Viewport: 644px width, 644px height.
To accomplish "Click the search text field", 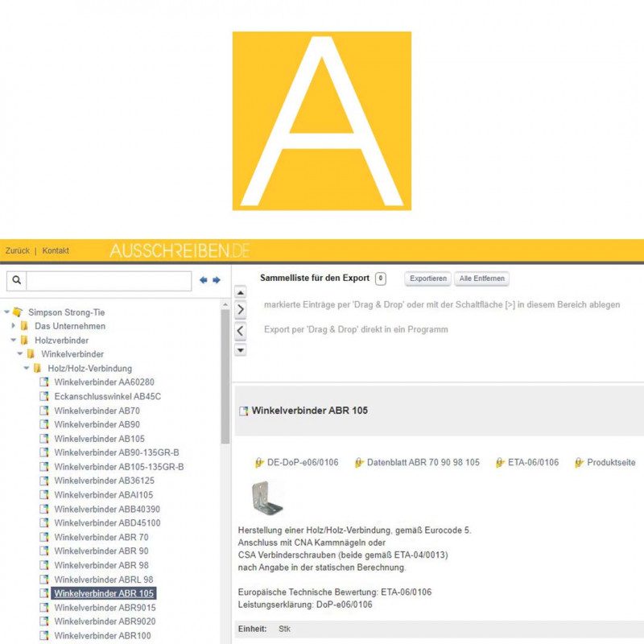I will pos(109,281).
